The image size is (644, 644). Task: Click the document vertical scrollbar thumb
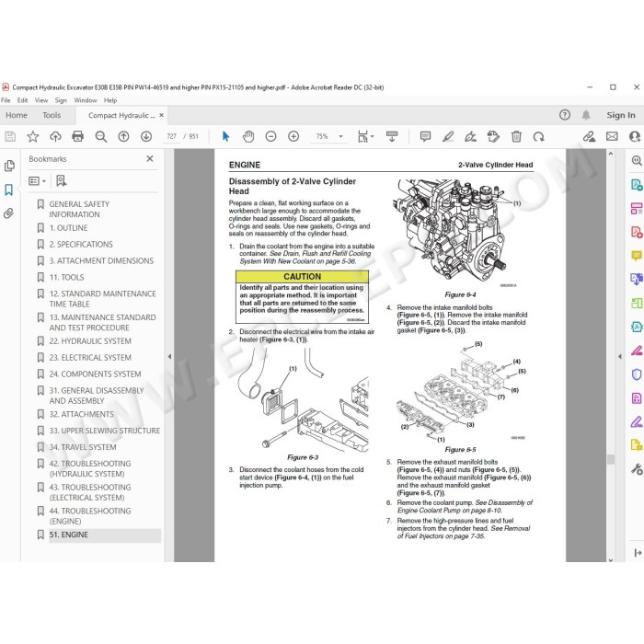611,459
